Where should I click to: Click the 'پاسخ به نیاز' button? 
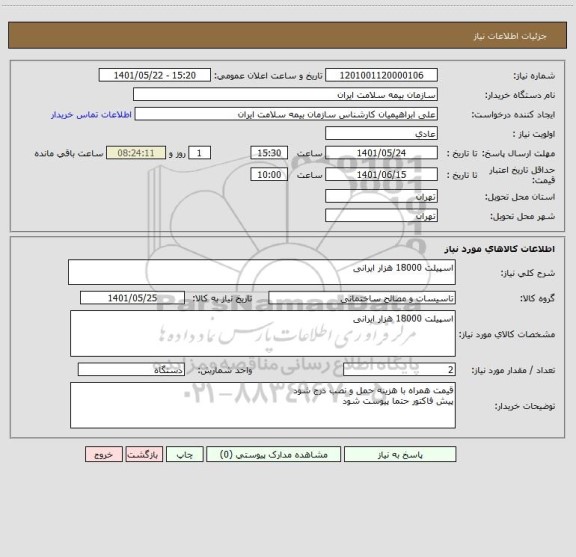(x=400, y=454)
